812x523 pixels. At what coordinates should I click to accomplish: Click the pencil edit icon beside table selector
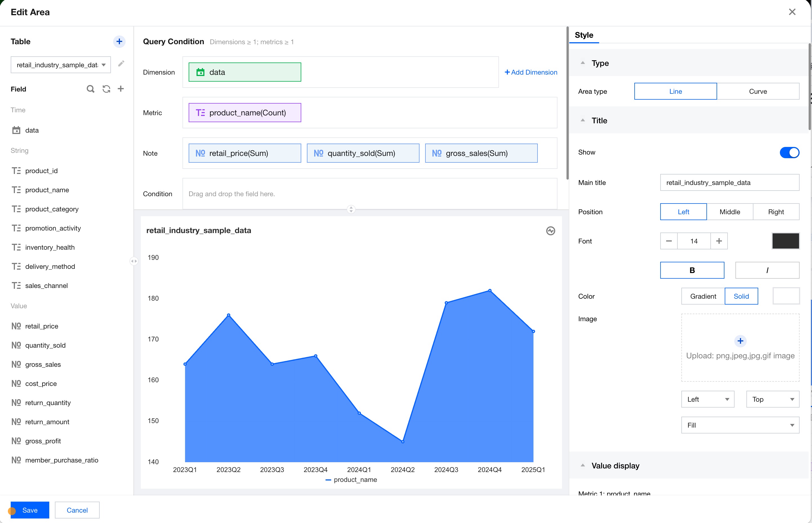[121, 64]
